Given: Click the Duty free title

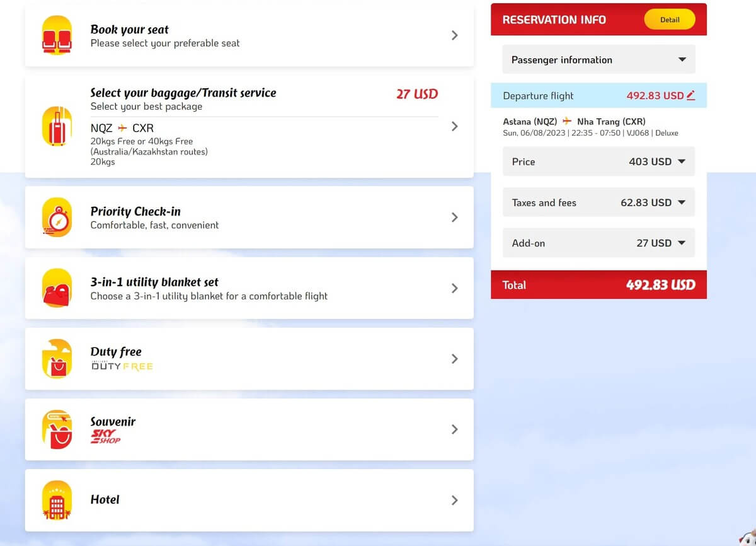Looking at the screenshot, I should pos(116,351).
